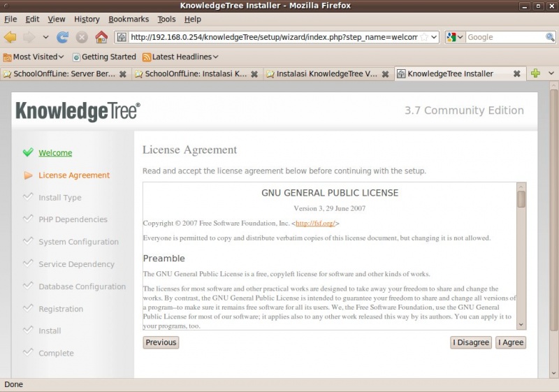Click the Welcome step in sidebar
Screen dimensions: 559x392
point(55,153)
